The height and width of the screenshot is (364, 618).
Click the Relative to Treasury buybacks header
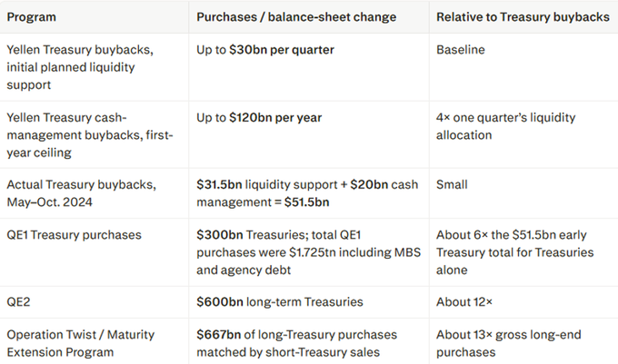tap(523, 17)
